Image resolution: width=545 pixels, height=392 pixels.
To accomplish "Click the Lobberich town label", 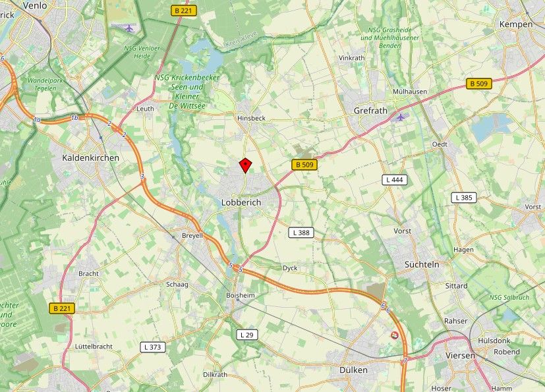I will 241,202.
